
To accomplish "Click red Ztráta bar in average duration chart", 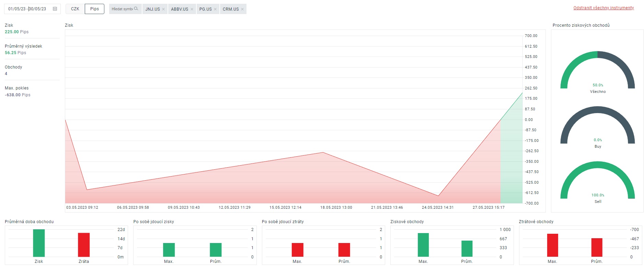I will click(x=84, y=245).
